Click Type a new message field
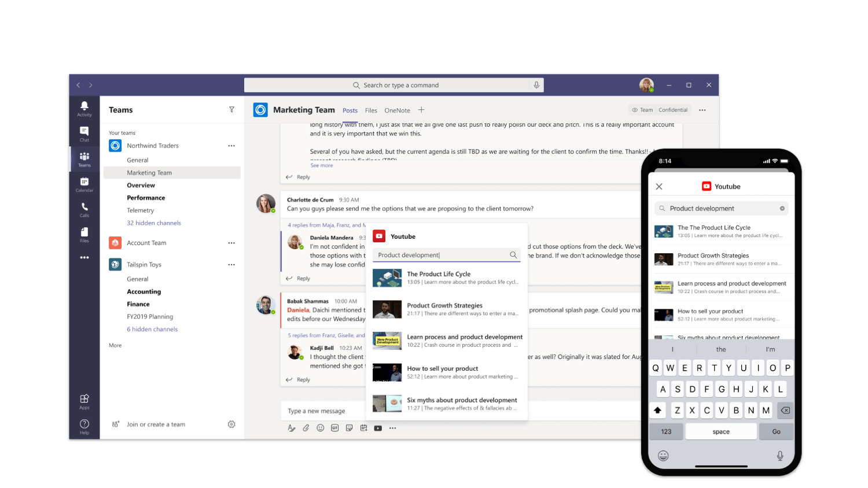The height and width of the screenshot is (488, 868). pos(324,411)
